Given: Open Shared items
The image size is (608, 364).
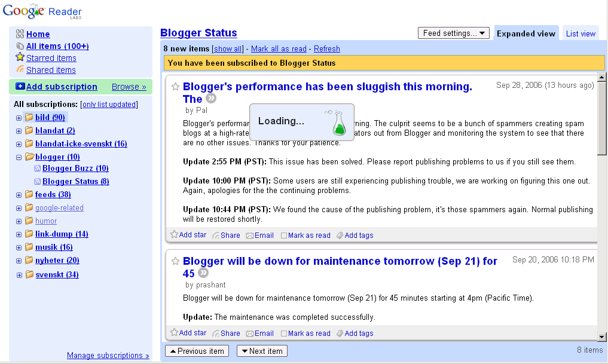Looking at the screenshot, I should (51, 70).
